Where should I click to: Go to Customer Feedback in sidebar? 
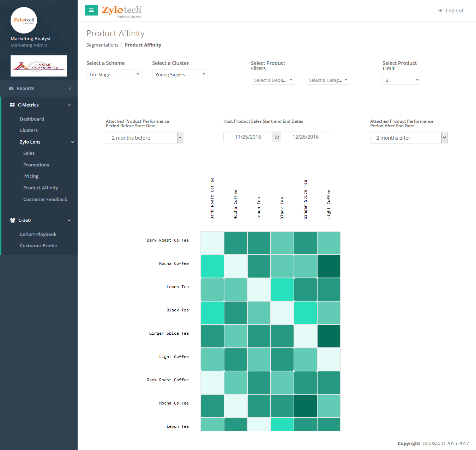(45, 199)
